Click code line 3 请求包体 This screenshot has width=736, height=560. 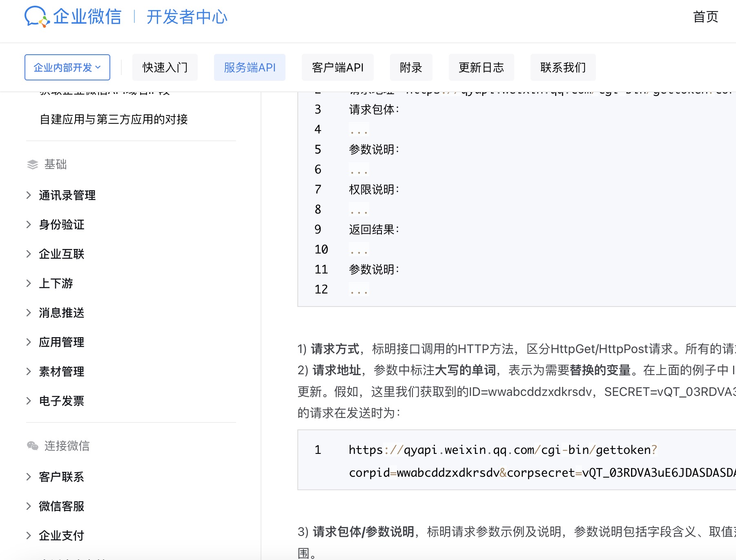point(374,109)
